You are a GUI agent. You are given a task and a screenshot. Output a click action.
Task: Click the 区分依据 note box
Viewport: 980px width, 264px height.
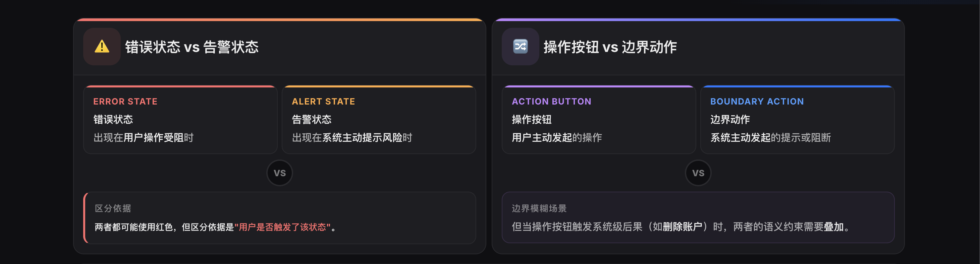[x=279, y=218]
